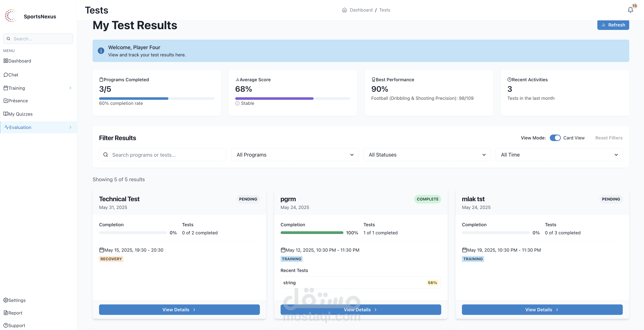The height and width of the screenshot is (330, 644).
Task: Expand the Evaluation menu chevron
Action: [70, 127]
